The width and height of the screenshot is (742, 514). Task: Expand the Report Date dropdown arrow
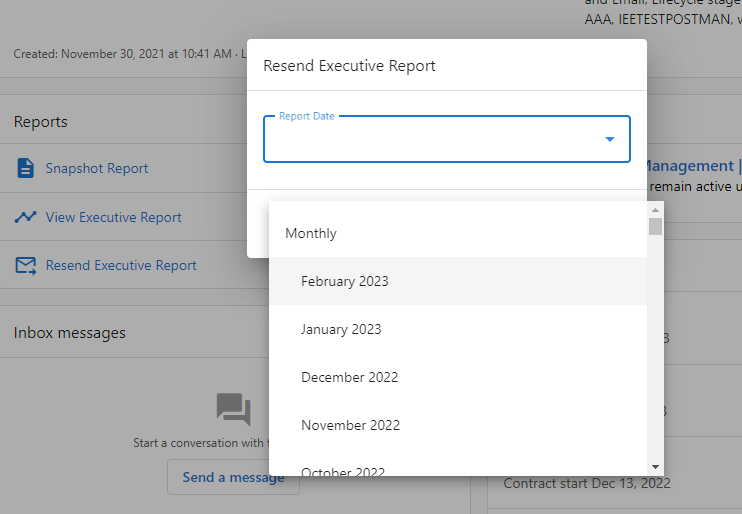click(x=610, y=139)
